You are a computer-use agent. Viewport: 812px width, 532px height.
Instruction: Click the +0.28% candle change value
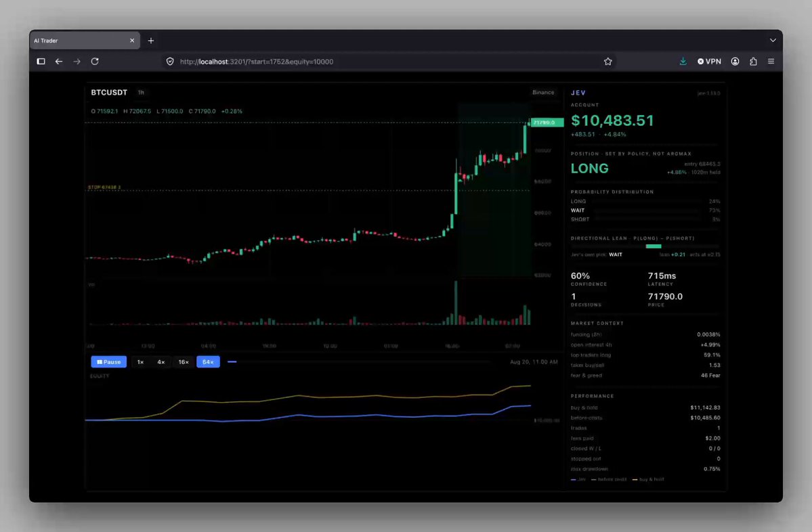tap(232, 111)
